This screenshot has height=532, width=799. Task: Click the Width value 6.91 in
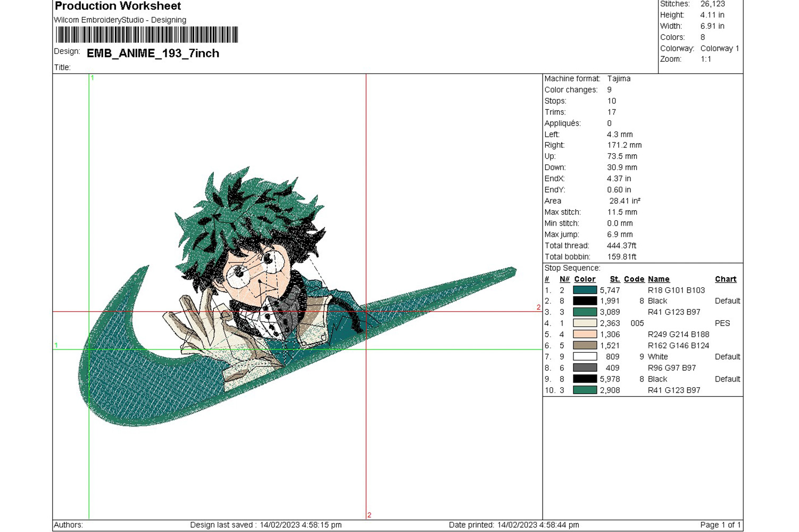coord(712,26)
